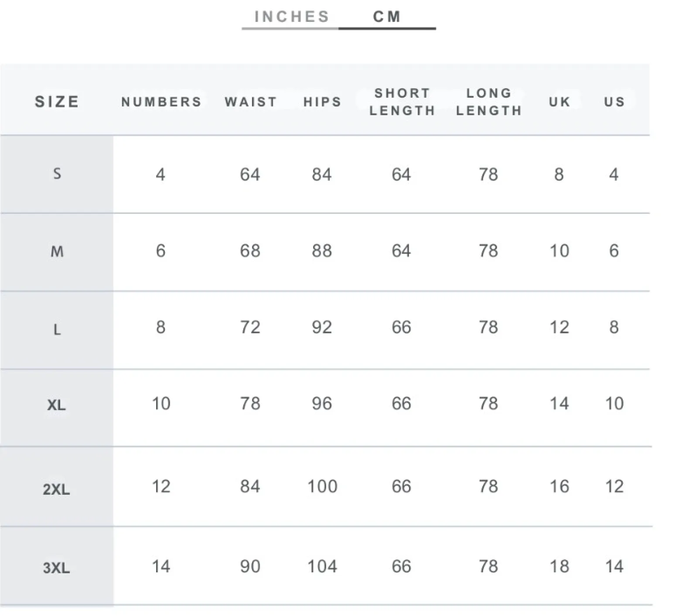The width and height of the screenshot is (675, 616).
Task: Click the UK column header
Action: pos(559,102)
